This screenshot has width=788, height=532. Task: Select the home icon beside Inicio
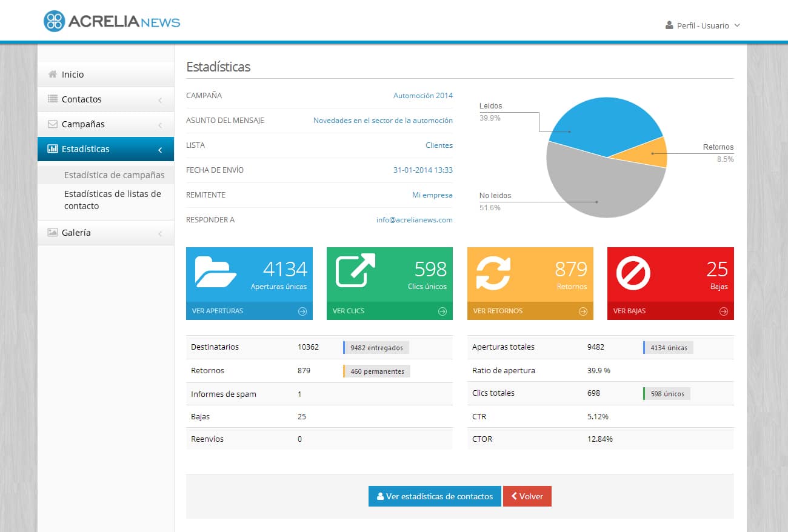pyautogui.click(x=53, y=74)
